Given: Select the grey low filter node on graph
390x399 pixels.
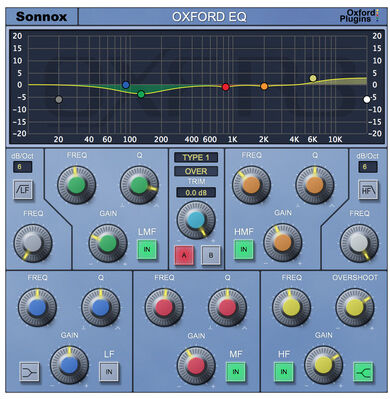Looking at the screenshot, I should (59, 99).
